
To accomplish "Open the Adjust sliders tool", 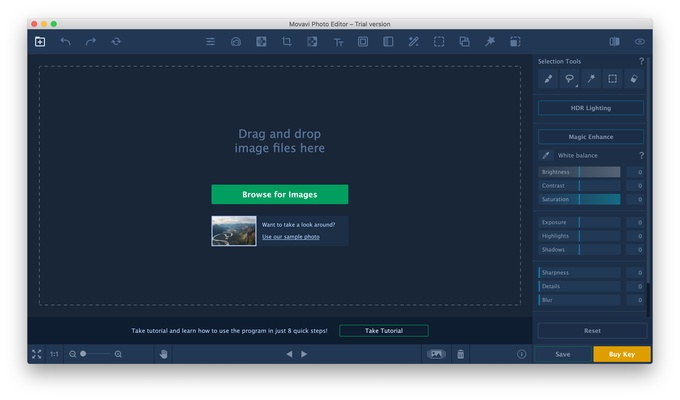I will tap(210, 42).
